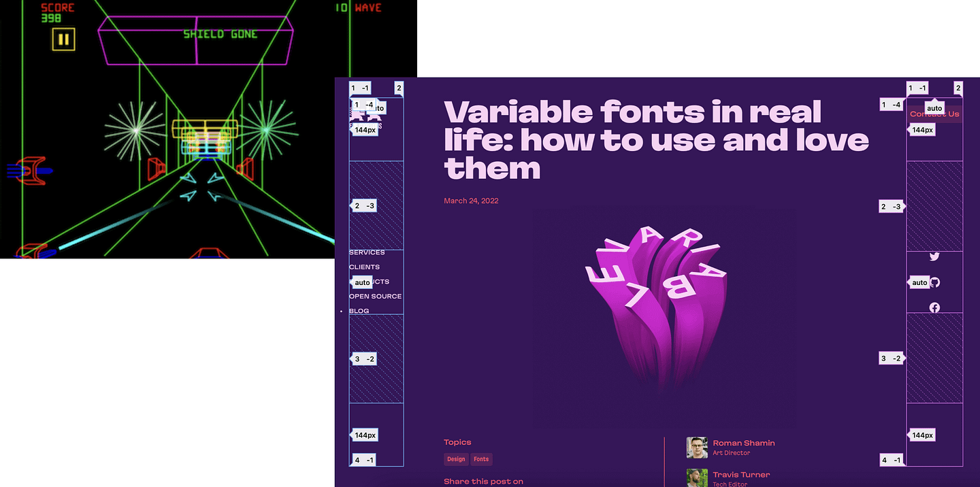Open the GitHub profile icon
This screenshot has height=487, width=980.
click(935, 282)
